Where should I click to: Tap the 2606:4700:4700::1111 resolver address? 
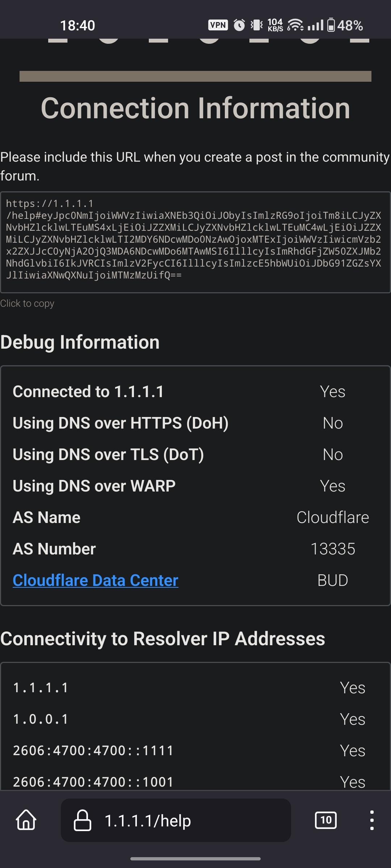tap(93, 751)
